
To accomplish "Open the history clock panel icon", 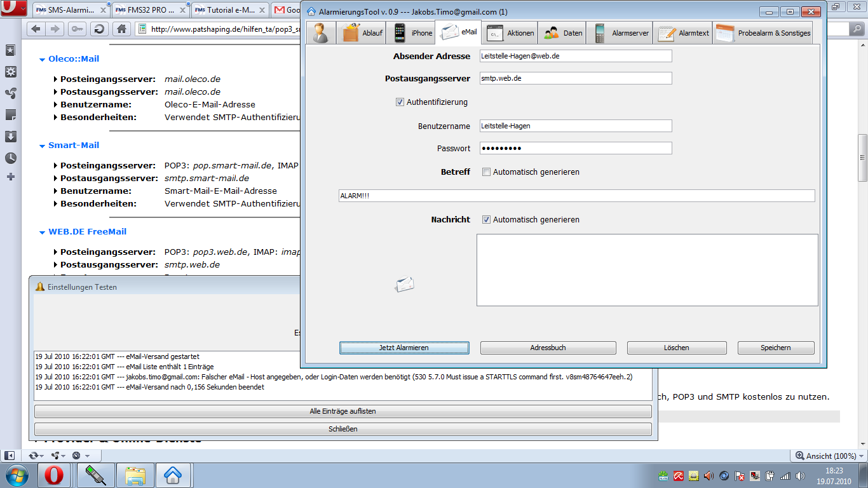I will [10, 158].
